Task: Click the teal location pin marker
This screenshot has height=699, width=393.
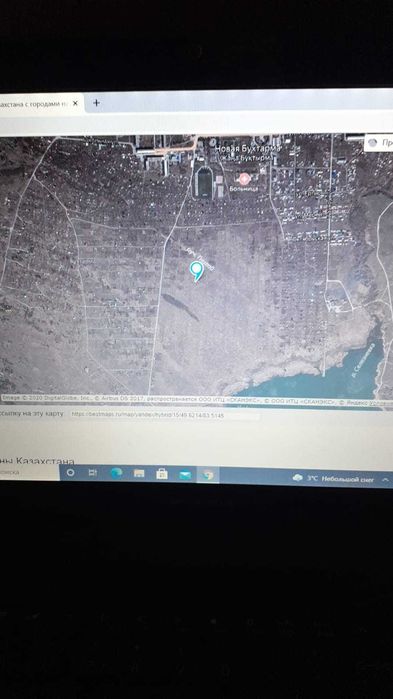Action: click(x=196, y=271)
